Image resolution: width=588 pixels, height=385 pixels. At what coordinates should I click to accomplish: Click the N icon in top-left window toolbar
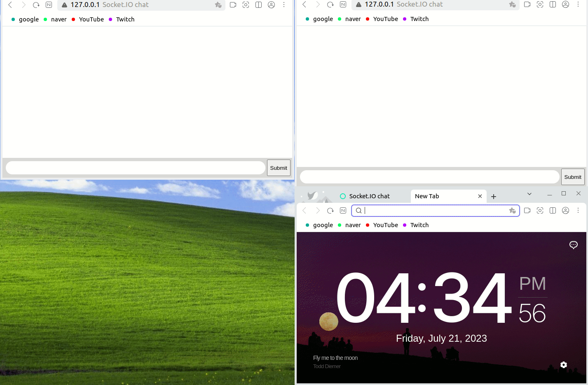[x=49, y=5]
